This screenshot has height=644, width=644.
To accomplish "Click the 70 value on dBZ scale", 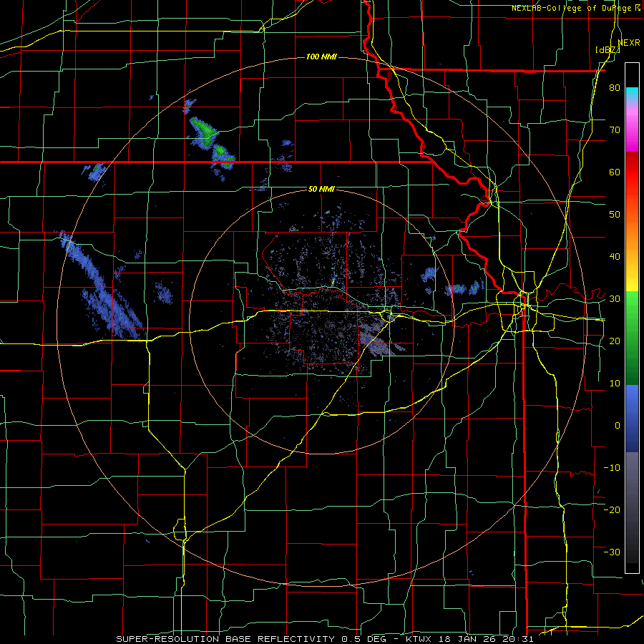I will (x=615, y=130).
